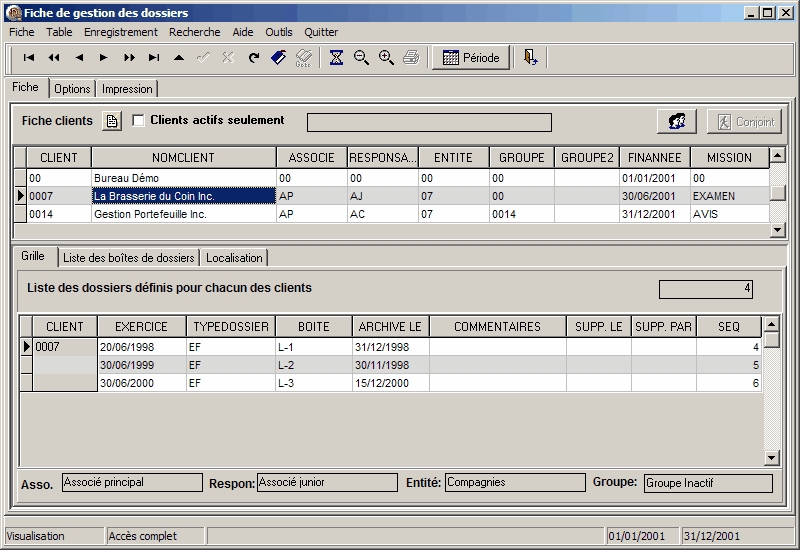Screen dimensions: 800x550
Task: Sort by the NOMCLIENT column header
Action: click(x=183, y=158)
